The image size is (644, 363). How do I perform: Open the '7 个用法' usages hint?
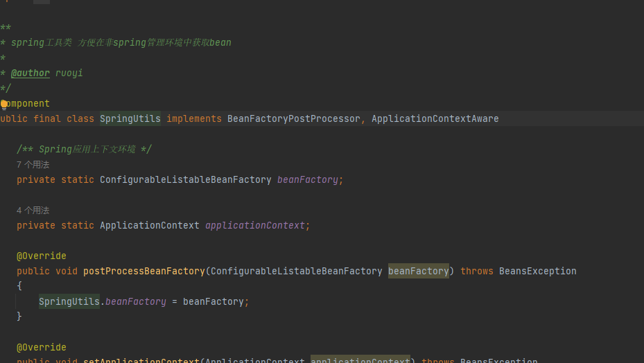point(33,165)
